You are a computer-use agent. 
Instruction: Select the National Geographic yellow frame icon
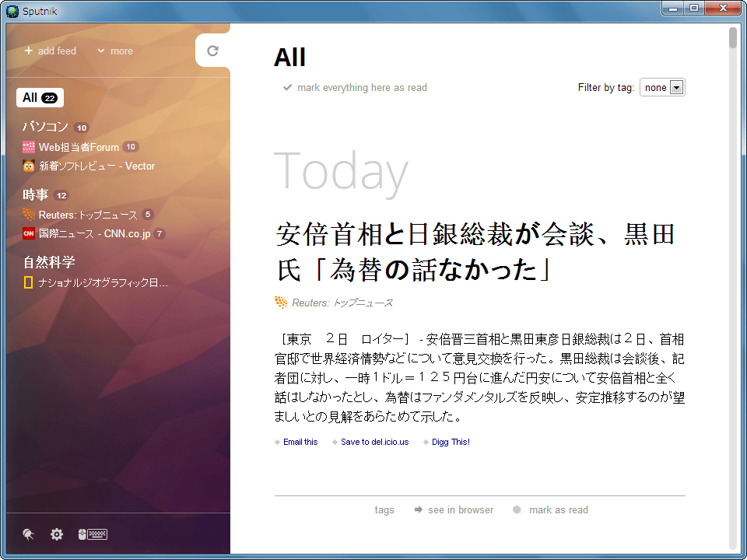click(29, 283)
